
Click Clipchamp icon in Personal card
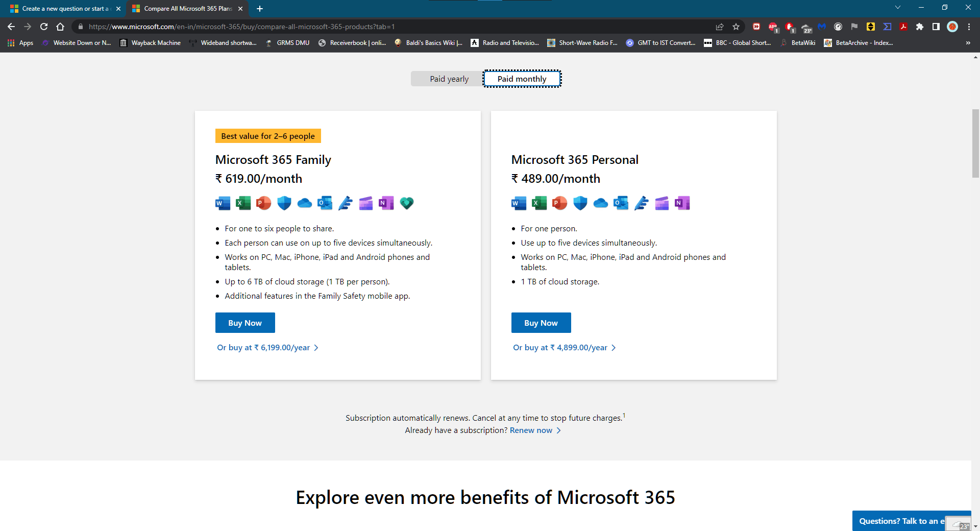661,203
